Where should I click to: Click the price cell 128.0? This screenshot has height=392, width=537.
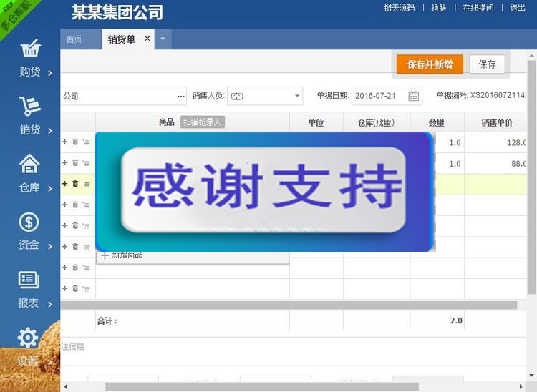pos(495,142)
